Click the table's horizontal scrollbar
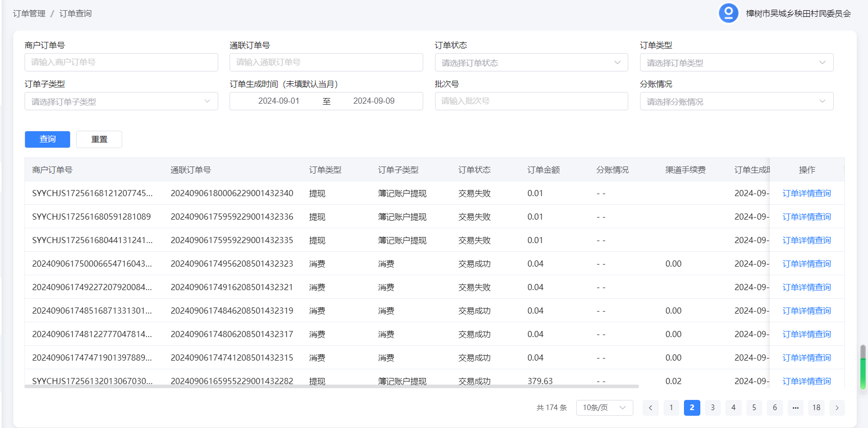Screen dimensions: 868x428 coord(332,387)
